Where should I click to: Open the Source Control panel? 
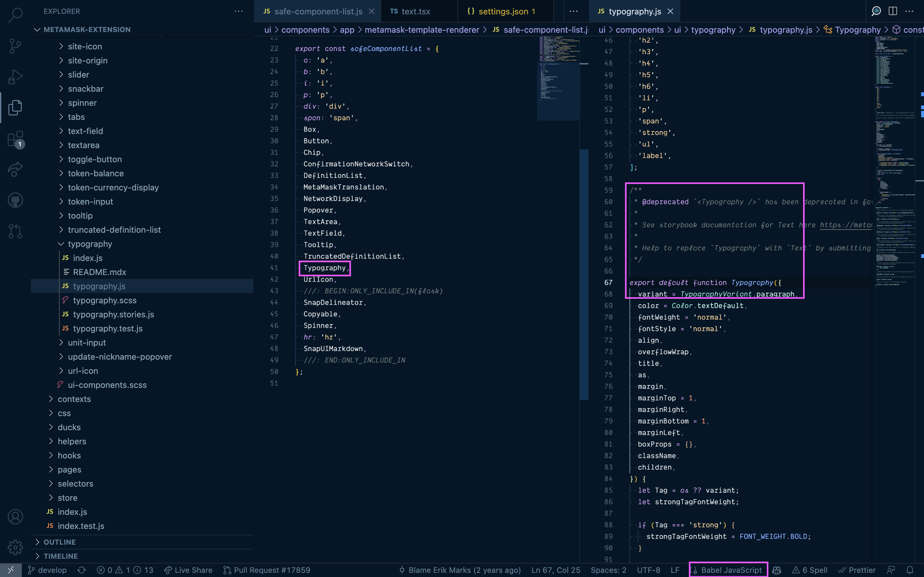click(15, 46)
